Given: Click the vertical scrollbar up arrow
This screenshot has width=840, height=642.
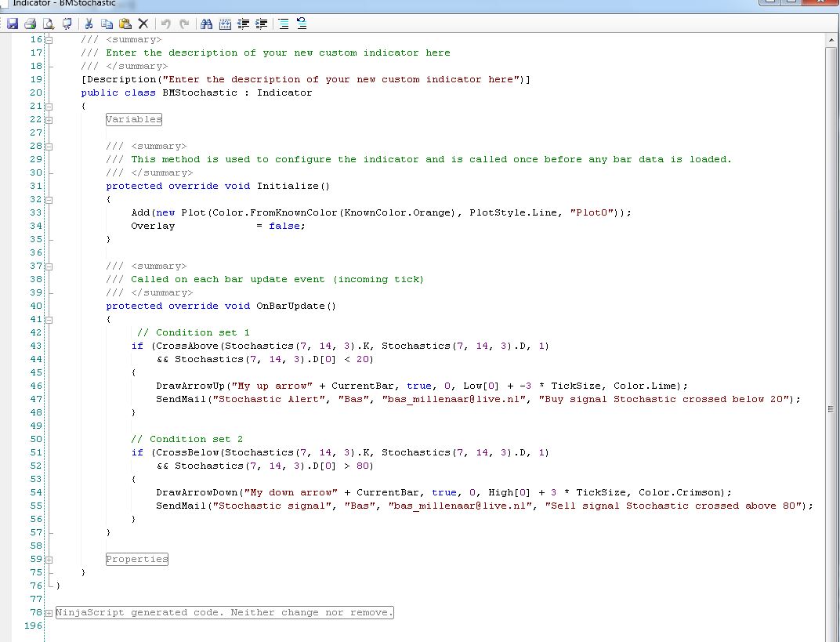Looking at the screenshot, I should coord(831,40).
